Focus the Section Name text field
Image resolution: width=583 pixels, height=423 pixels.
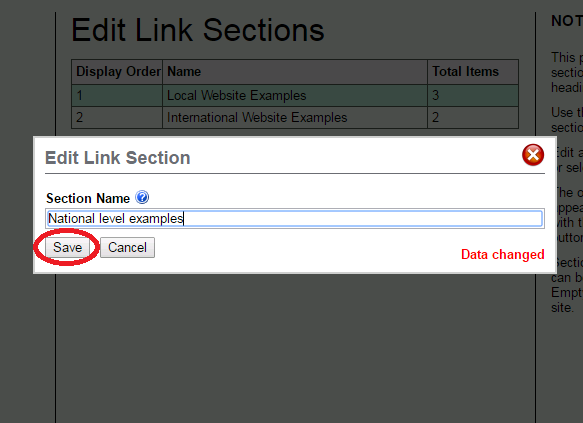click(295, 219)
